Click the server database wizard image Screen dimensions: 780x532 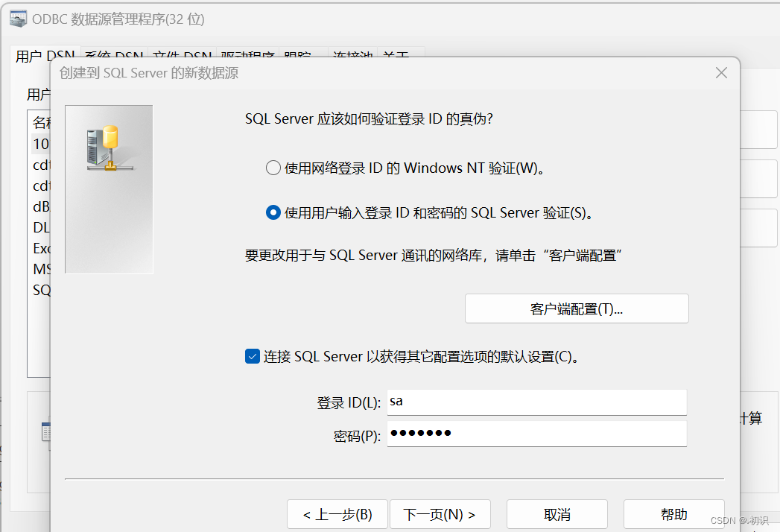pos(109,189)
